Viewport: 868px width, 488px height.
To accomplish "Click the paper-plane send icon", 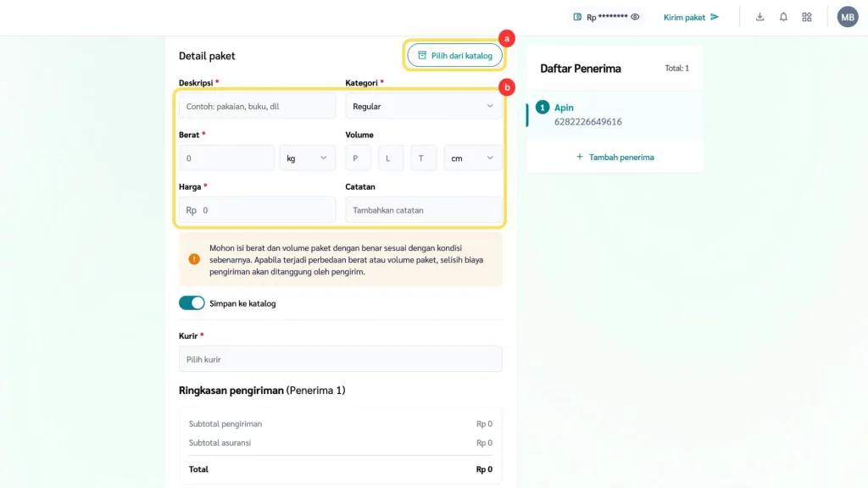I will tap(715, 17).
